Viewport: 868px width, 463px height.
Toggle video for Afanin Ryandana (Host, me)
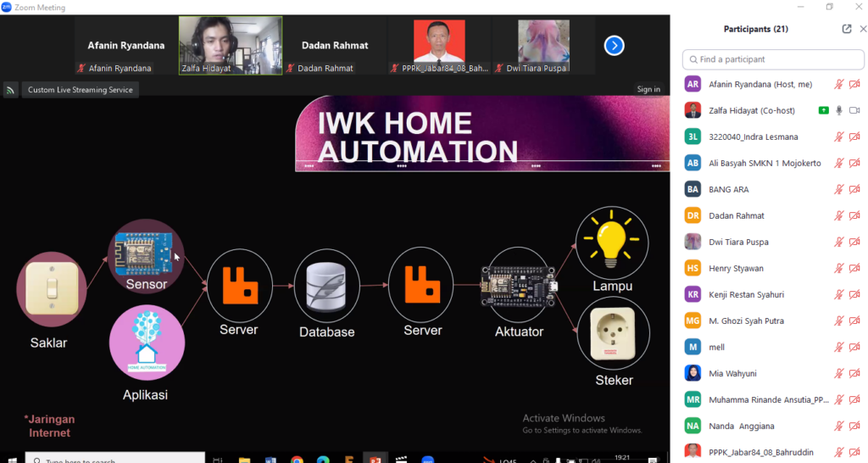(854, 84)
